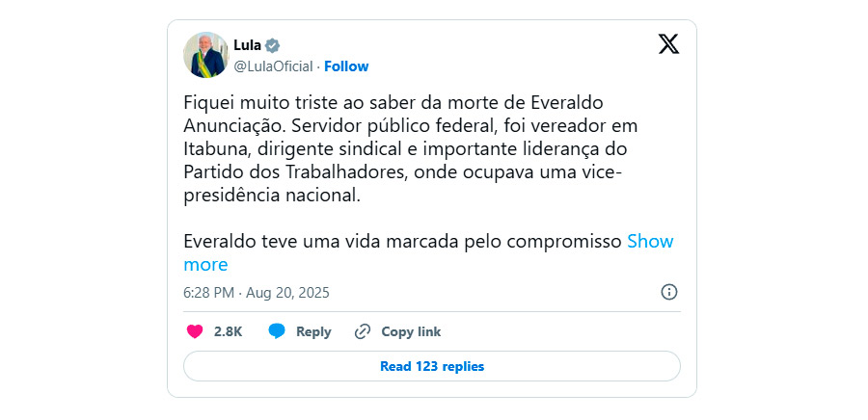Viewport: 868px width, 420px height.
Task: Click the 2.8K likes count
Action: pyautogui.click(x=228, y=331)
